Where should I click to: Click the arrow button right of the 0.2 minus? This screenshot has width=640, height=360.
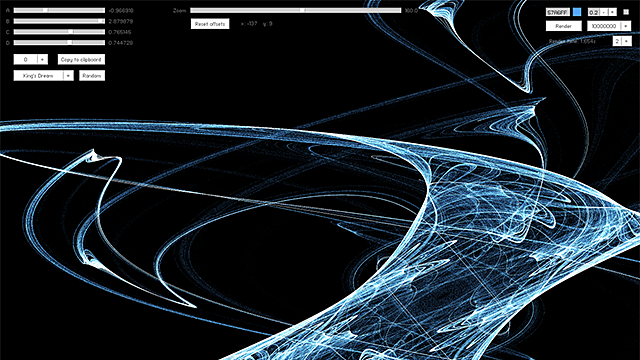pos(612,12)
